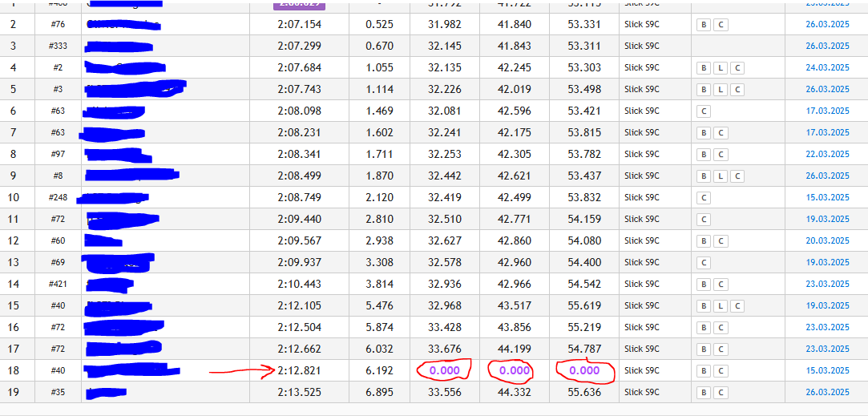Click the C badge in the 2:07.684 row
Image resolution: width=868 pixels, height=416 pixels.
pyautogui.click(x=737, y=68)
